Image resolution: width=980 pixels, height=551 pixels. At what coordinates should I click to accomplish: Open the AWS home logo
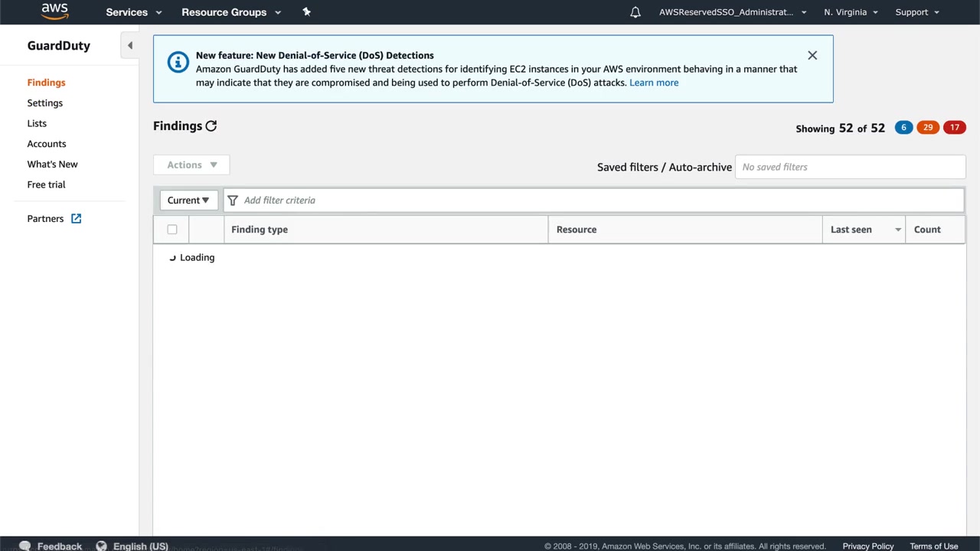54,11
